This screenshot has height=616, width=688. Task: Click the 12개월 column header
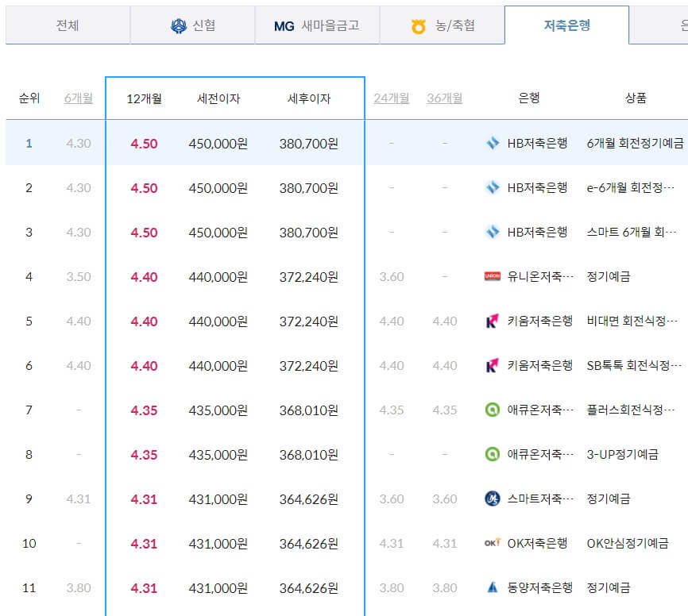144,98
